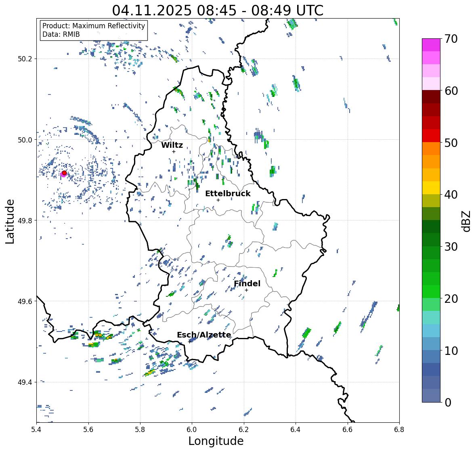Click the Findel city label
Screen dimensions: 476x451
coord(247,283)
